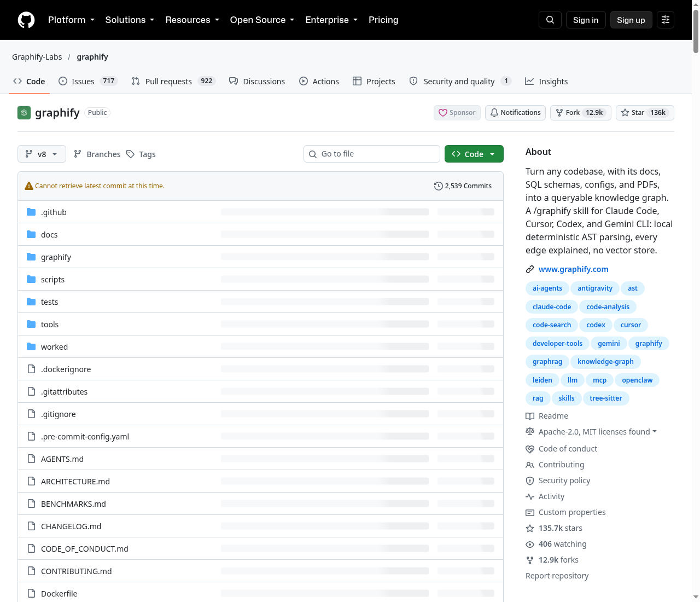Open the .github folder icon

[31, 212]
